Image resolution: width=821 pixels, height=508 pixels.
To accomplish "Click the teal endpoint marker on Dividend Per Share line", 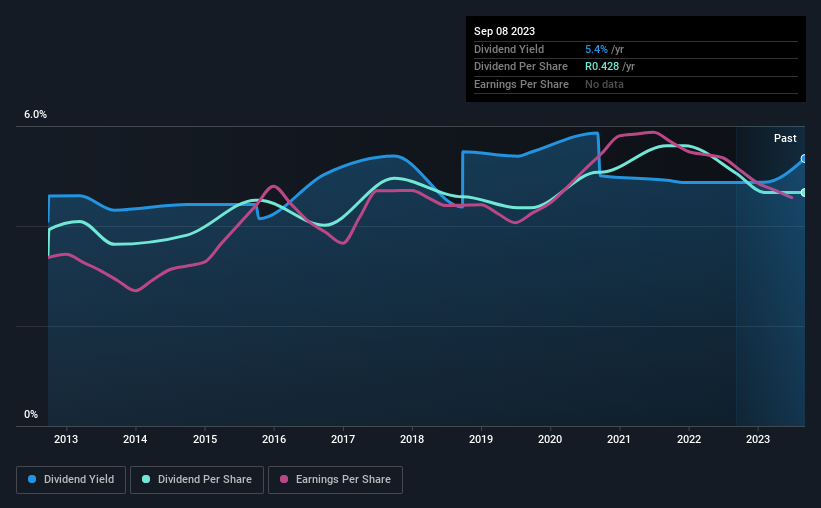I will [804, 193].
